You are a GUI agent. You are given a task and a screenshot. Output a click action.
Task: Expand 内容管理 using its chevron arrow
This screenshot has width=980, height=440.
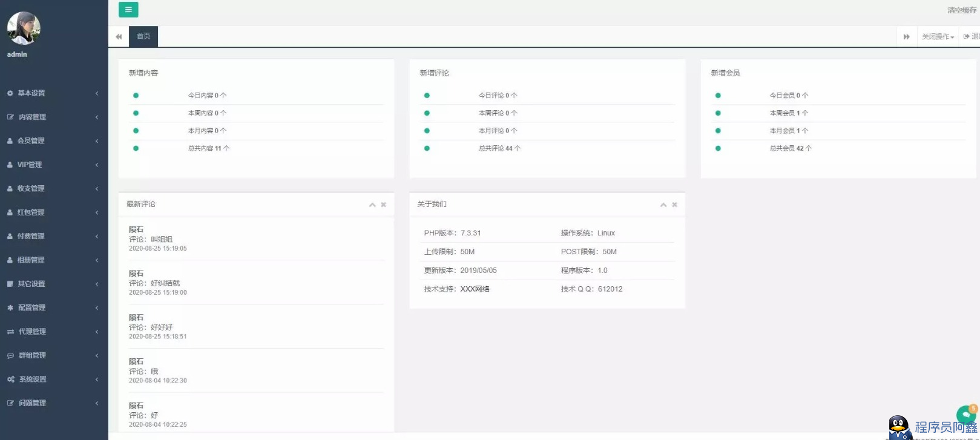97,117
